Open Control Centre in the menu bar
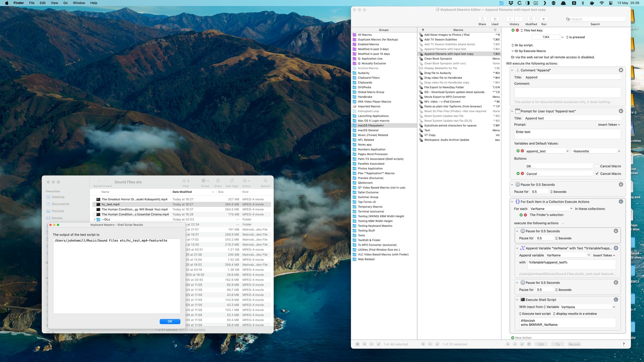Screen dimensions: 644x362 coord(611,3)
